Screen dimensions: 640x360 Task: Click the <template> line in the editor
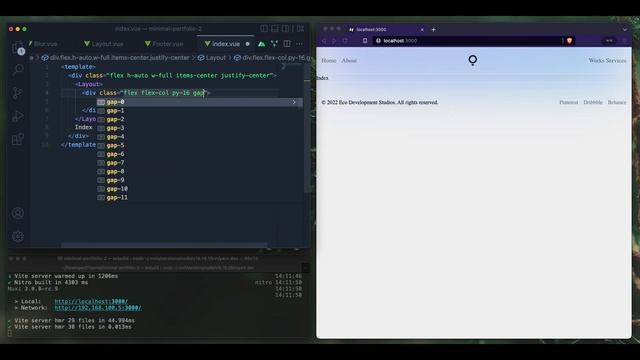coord(78,67)
